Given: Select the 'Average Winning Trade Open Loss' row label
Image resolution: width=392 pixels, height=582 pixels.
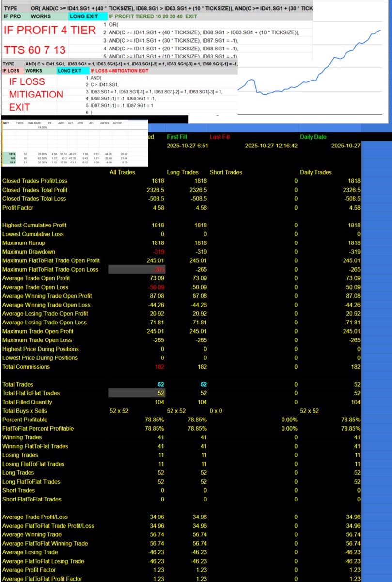Looking at the screenshot, I should (46, 305).
